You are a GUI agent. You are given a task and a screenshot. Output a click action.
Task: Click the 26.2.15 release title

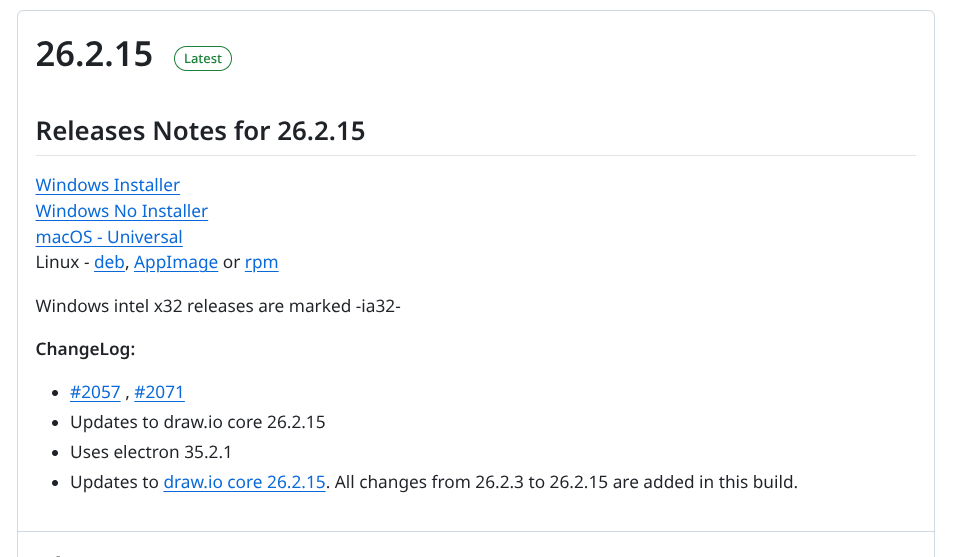94,54
